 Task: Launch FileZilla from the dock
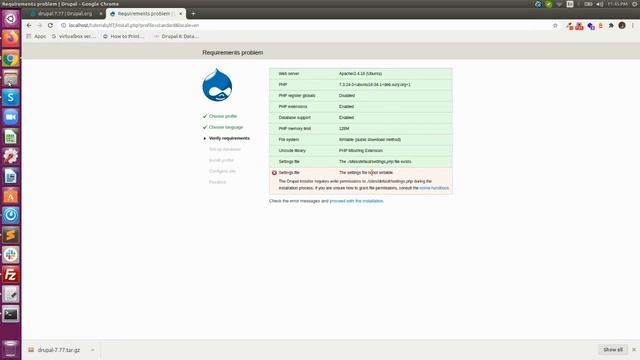pyautogui.click(x=11, y=274)
